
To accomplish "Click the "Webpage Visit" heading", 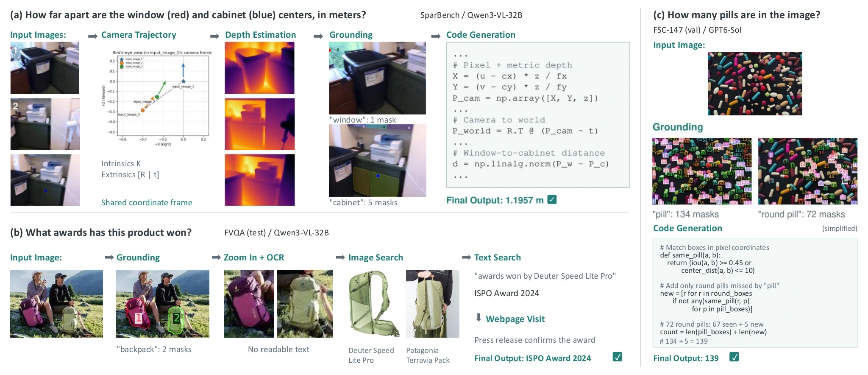I will [x=515, y=319].
